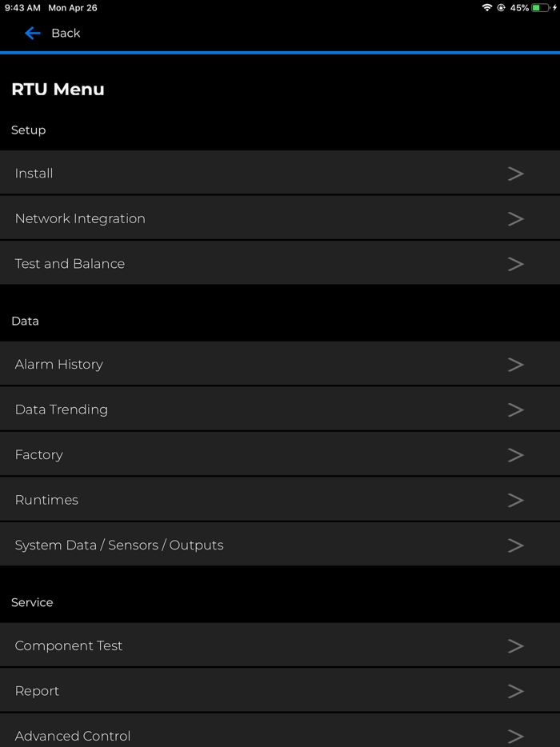Generate a Report
This screenshot has height=747, width=560.
tap(280, 690)
